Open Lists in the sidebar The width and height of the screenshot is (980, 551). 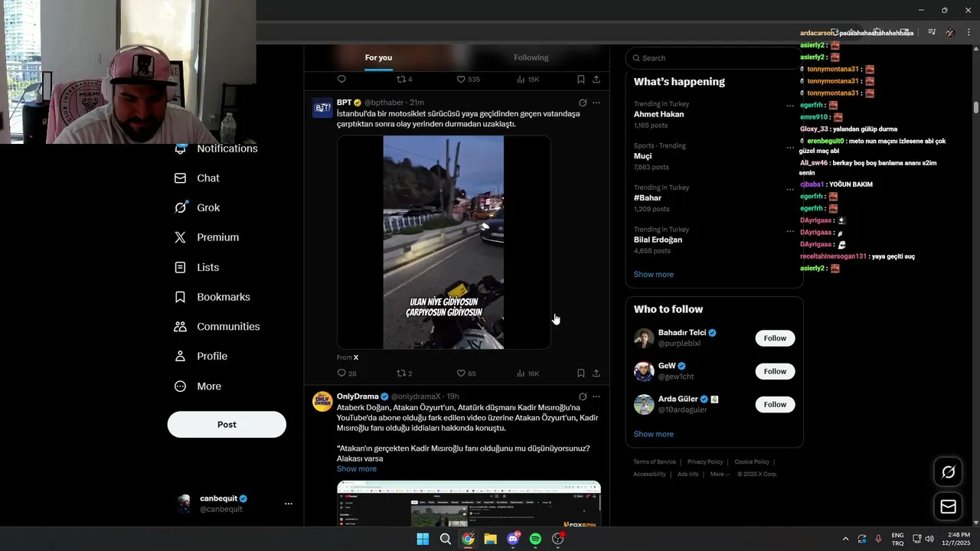coord(197,267)
